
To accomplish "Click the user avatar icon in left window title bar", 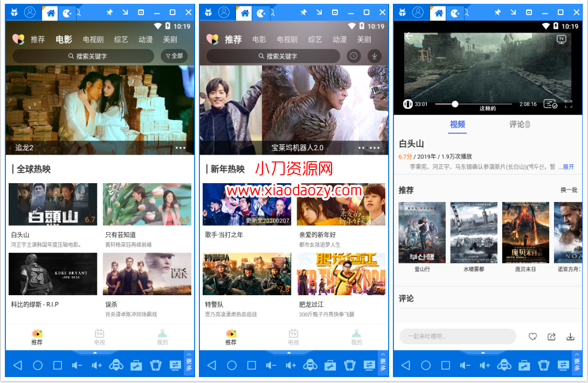I will coord(30,12).
